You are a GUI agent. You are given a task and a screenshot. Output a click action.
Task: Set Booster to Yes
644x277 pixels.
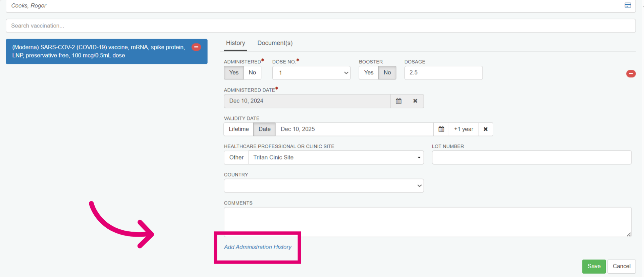click(369, 72)
